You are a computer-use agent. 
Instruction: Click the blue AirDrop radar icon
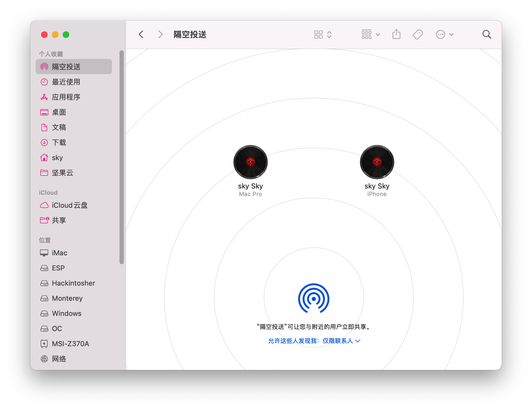click(x=314, y=298)
